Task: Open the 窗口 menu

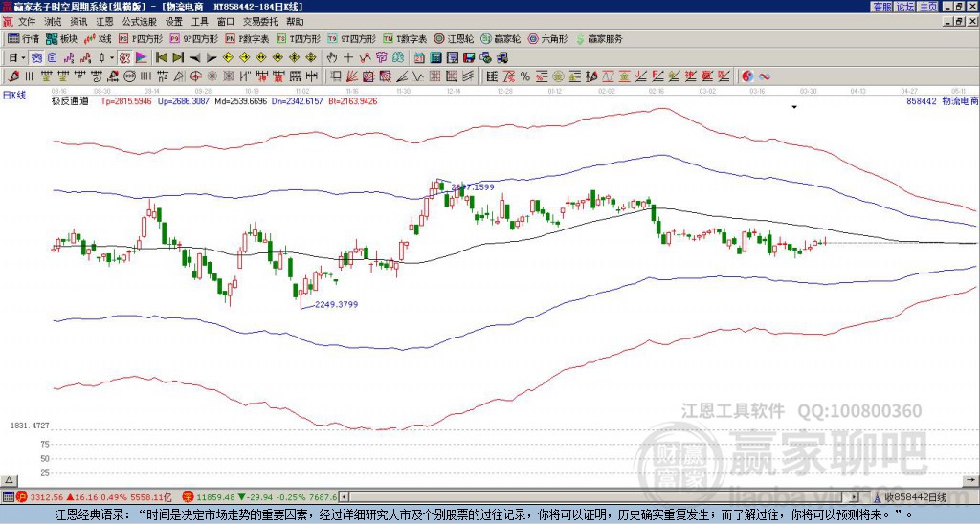Action: 226,22
